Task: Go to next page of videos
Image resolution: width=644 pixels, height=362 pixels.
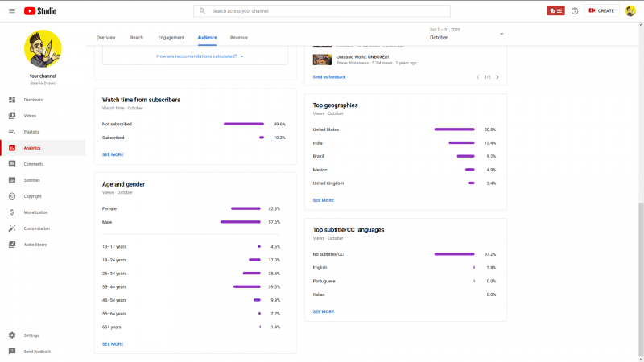Action: 497,77
